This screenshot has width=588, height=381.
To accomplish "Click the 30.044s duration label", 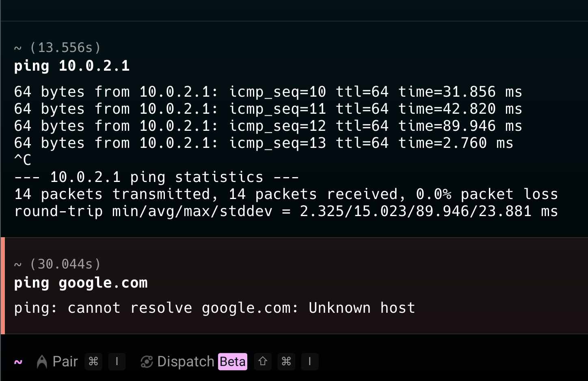I will pyautogui.click(x=65, y=264).
